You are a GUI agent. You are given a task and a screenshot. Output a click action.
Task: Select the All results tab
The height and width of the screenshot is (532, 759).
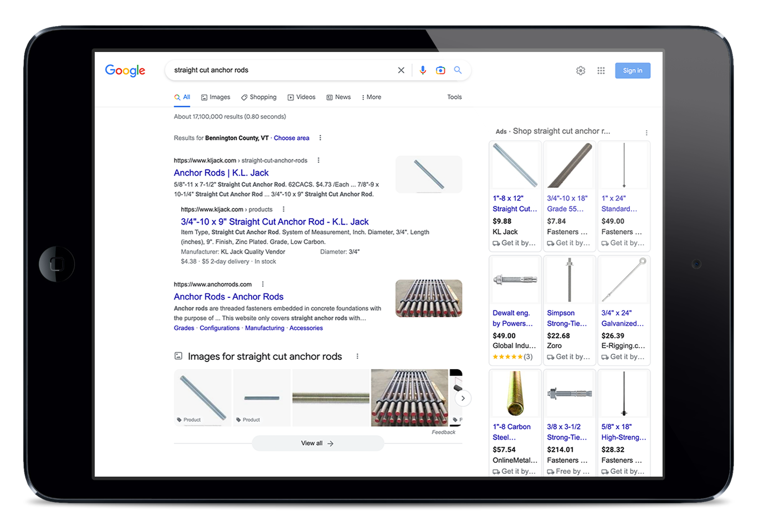pos(182,97)
